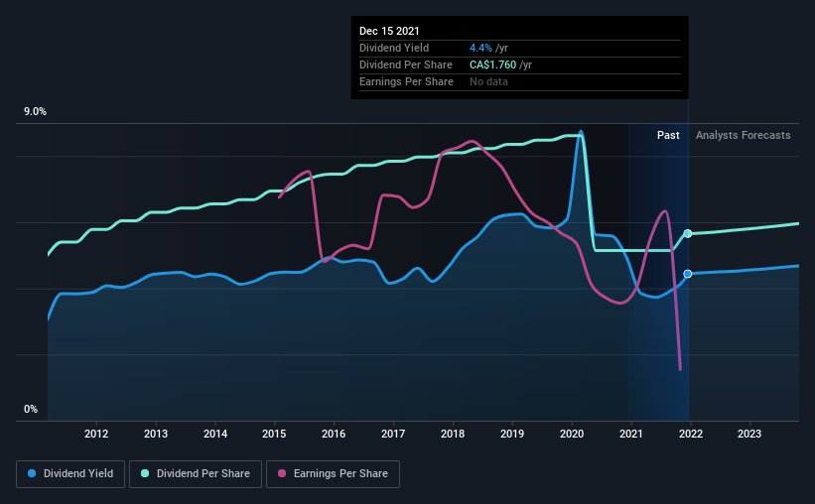
Task: Click the blue Dividend Yield legend dot
Action: (x=34, y=474)
